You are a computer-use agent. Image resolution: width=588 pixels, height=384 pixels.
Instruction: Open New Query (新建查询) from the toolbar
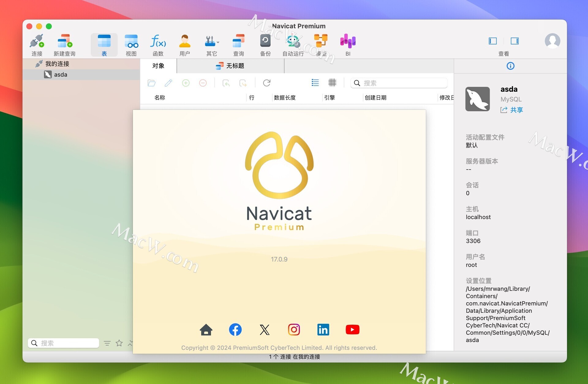click(65, 45)
